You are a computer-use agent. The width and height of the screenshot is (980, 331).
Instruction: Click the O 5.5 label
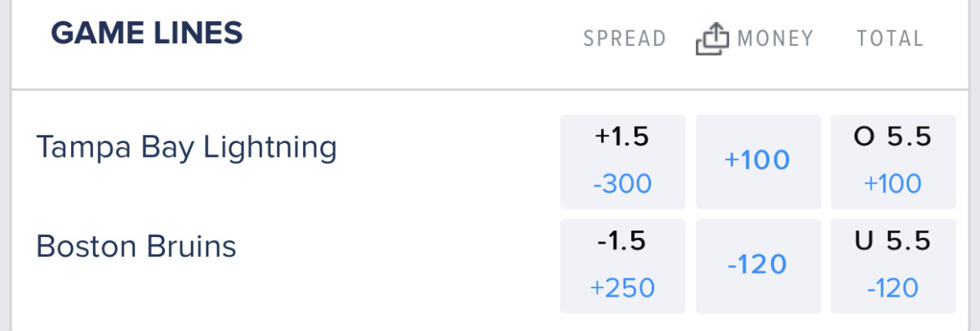point(893,137)
